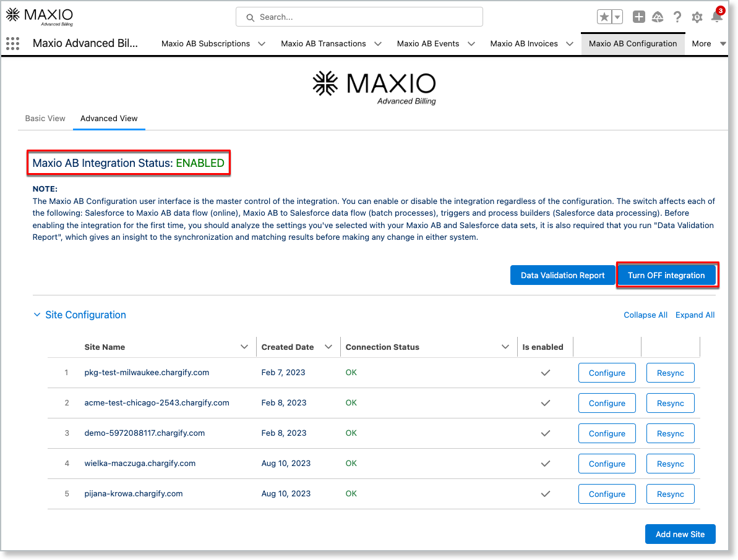
Task: Open the Help question mark icon
Action: 677,17
